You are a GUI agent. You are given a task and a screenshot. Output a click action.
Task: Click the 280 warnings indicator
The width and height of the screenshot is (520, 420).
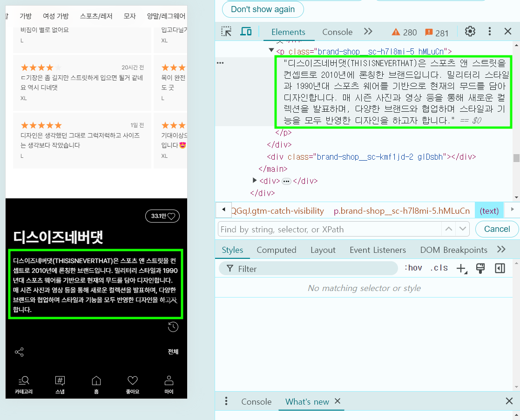click(404, 32)
